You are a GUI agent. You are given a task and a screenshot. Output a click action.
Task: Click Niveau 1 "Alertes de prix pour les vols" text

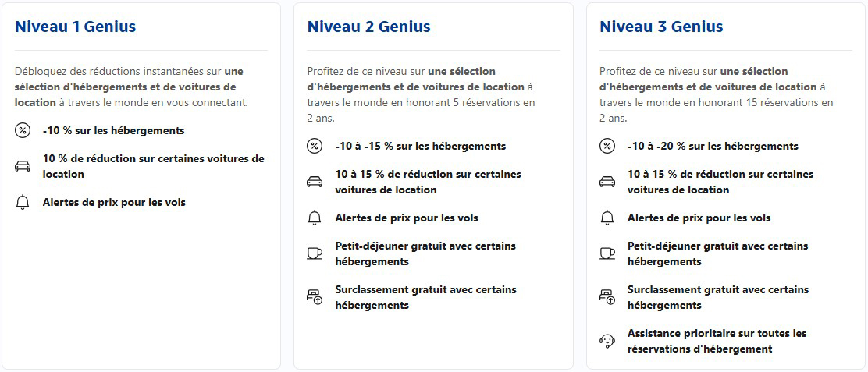[114, 203]
